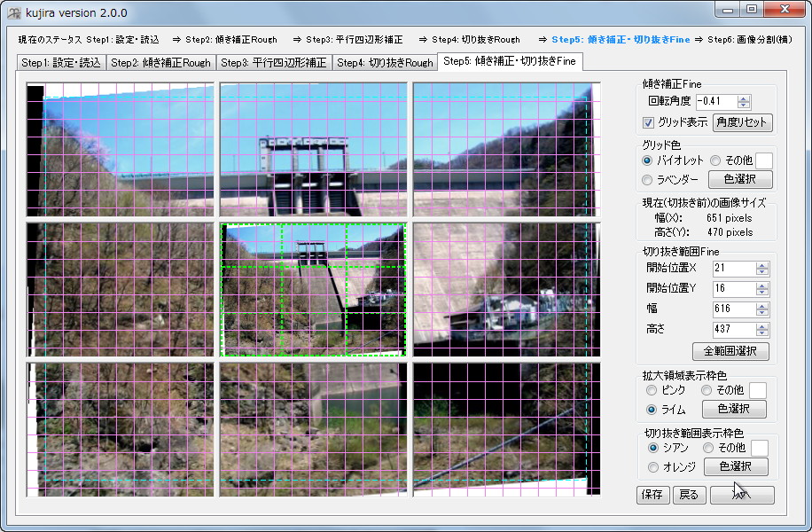Viewport: 812px width, 532px height.
Task: Go to the Step4: 切り抜きRough tab
Action: 385,63
